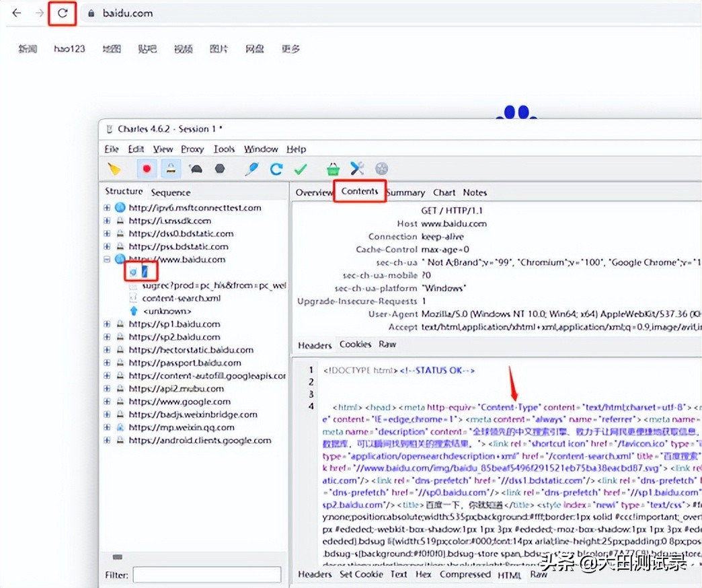702x588 pixels.
Task: Open the Edit menu in Charles
Action: pos(136,149)
